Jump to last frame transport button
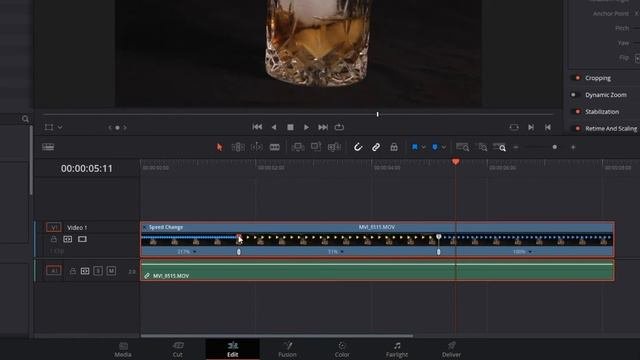Image resolution: width=640 pixels, height=360 pixels. pyautogui.click(x=323, y=127)
